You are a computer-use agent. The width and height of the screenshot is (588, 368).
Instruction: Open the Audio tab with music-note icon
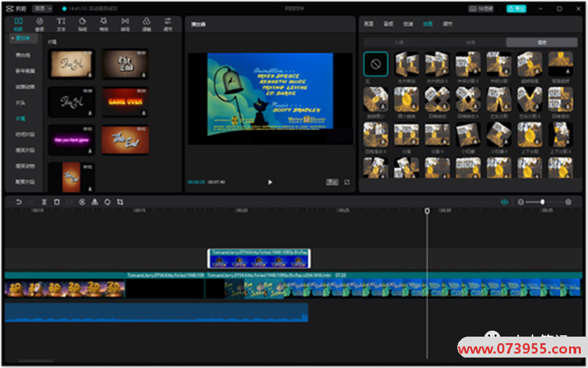(x=39, y=24)
